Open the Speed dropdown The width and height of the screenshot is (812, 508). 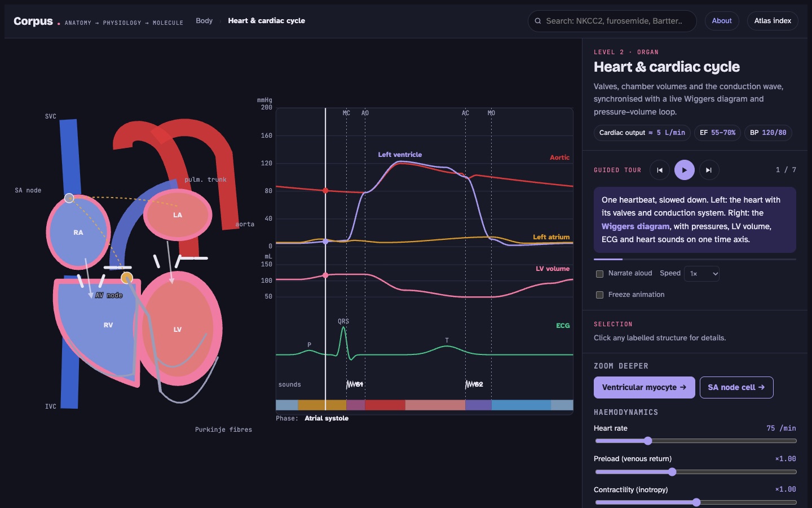pos(702,274)
